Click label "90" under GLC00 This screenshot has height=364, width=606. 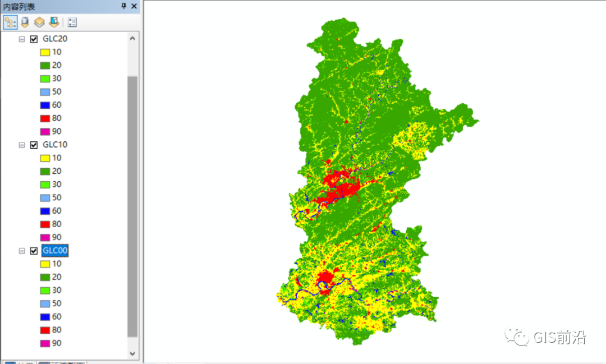(57, 343)
